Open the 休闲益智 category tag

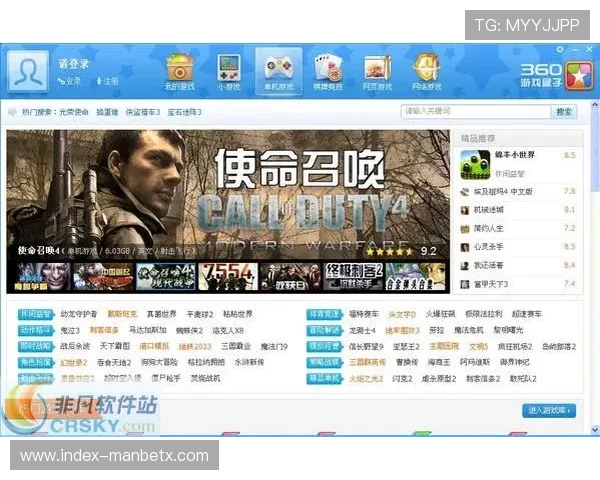(x=36, y=314)
